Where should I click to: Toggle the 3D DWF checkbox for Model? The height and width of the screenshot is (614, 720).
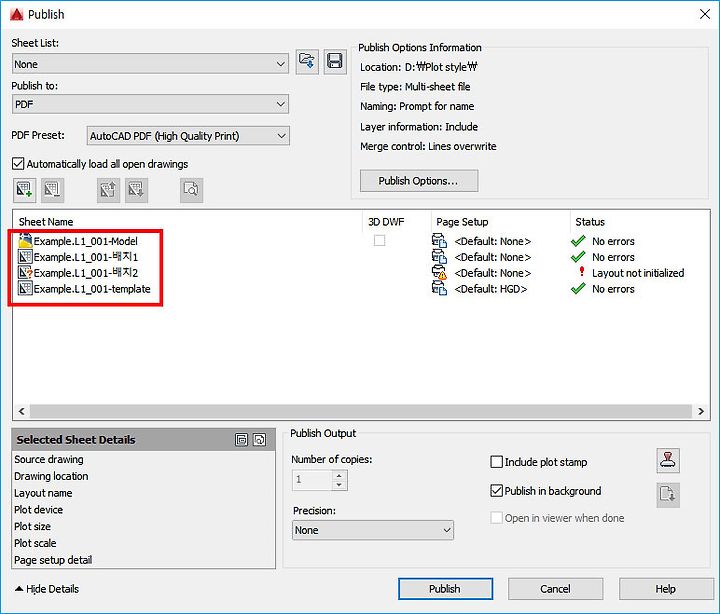(379, 240)
